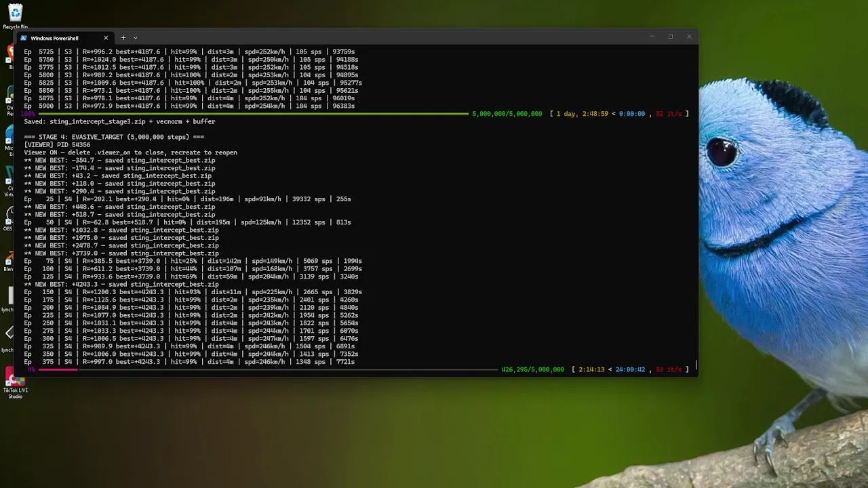Click the 'Ep 5825 | S3' log row
Image resolution: width=868 pixels, height=488 pixels.
click(193, 83)
